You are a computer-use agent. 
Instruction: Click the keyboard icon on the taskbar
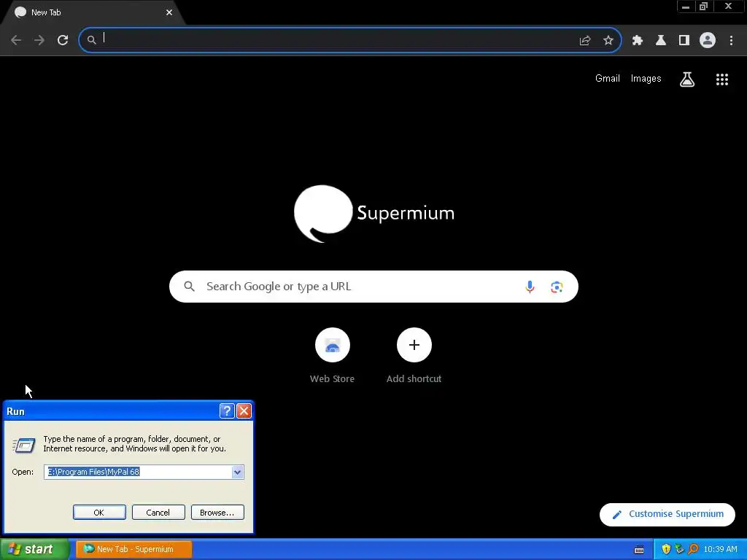click(x=639, y=550)
